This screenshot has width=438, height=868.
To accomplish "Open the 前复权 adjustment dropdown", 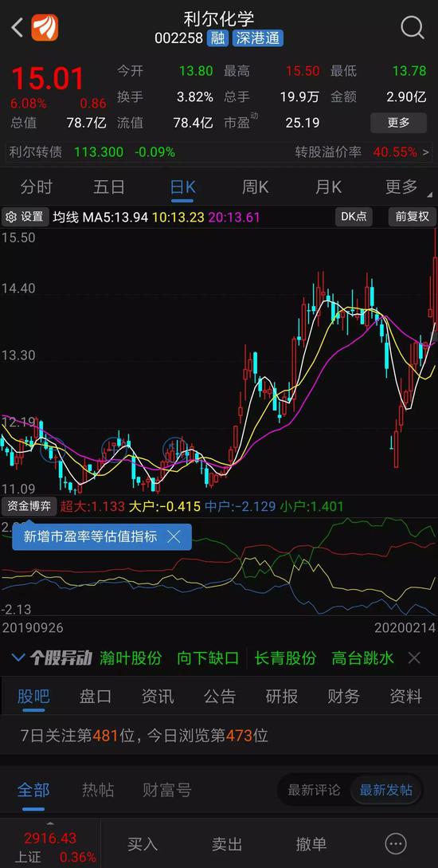I will pyautogui.click(x=412, y=217).
